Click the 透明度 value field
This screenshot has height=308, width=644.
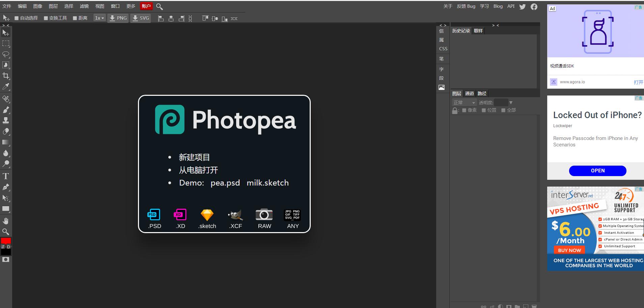point(501,103)
